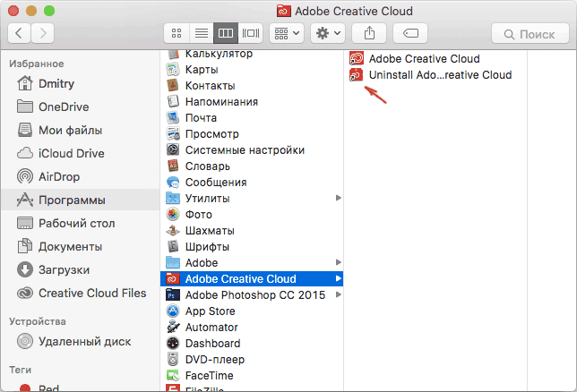Select the Dashboard app

tap(252, 344)
